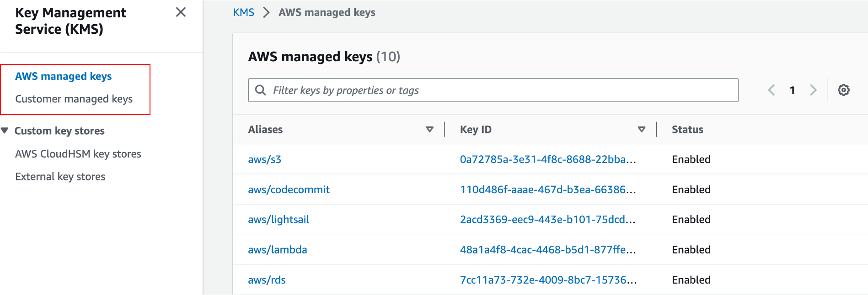Click the Status column header
Screen dimensions: 868x295
[x=687, y=130]
